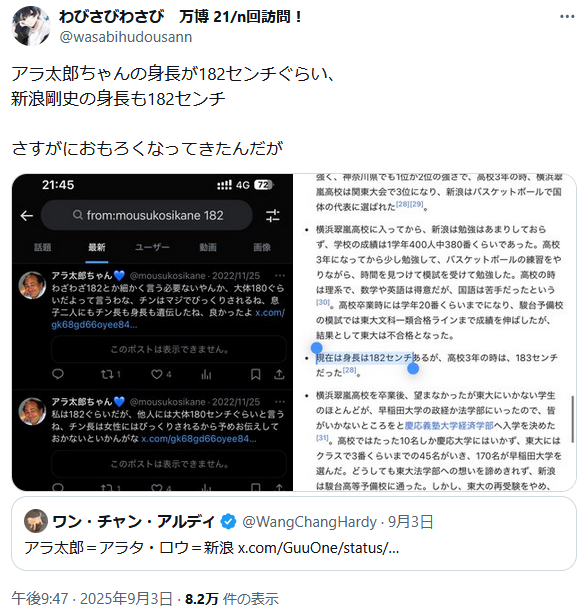
Task: Click the quoted tweet by ワン・チャン・アルディ
Action: click(x=294, y=534)
